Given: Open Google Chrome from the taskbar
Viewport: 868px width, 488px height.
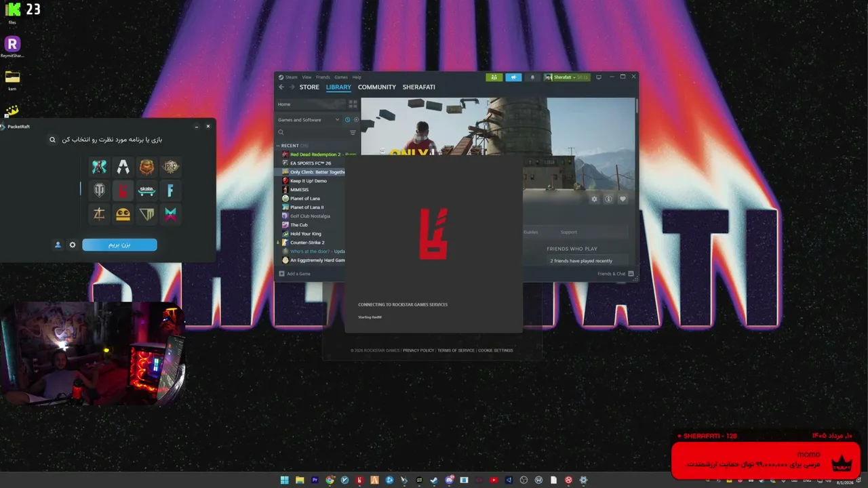Looking at the screenshot, I should pyautogui.click(x=330, y=480).
